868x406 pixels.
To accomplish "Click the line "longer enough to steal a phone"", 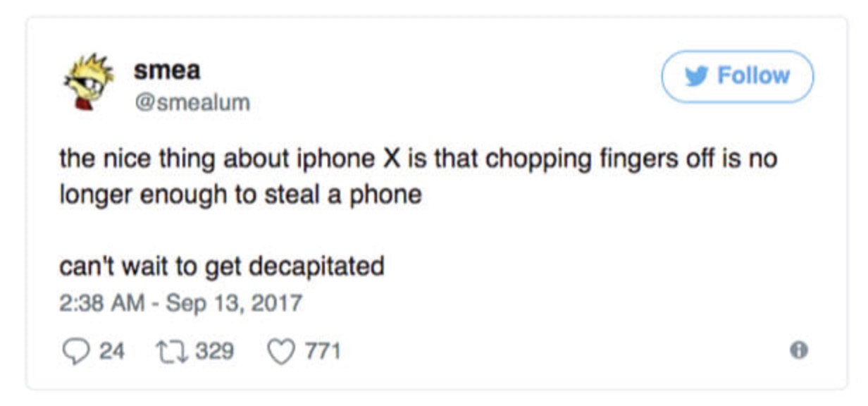I will [240, 195].
